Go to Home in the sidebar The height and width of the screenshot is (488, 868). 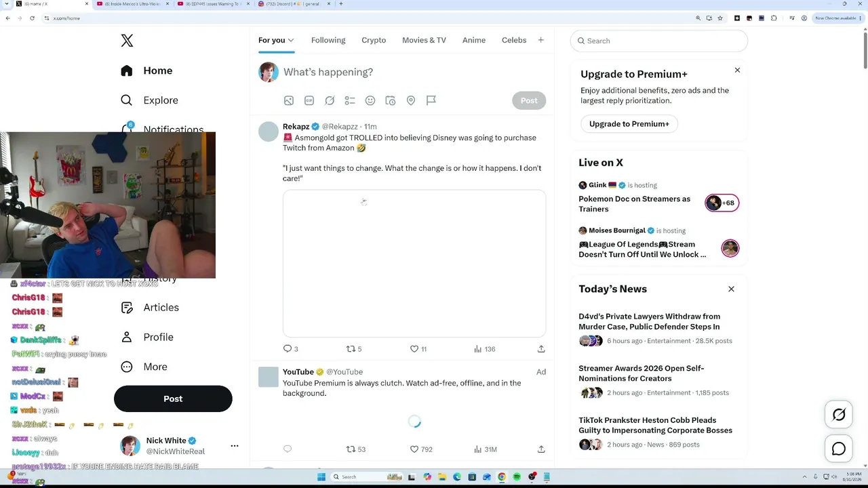[147, 70]
